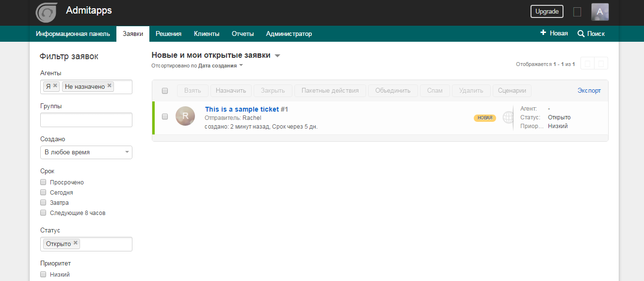The image size is (644, 281).
Task: Click Rachel's avatar on the sample ticket
Action: point(185,116)
